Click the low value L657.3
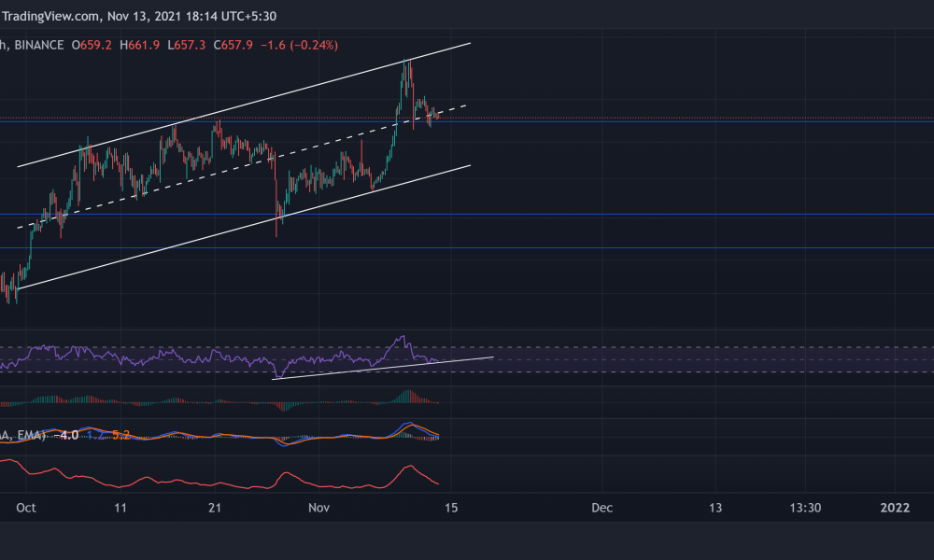 (x=187, y=45)
